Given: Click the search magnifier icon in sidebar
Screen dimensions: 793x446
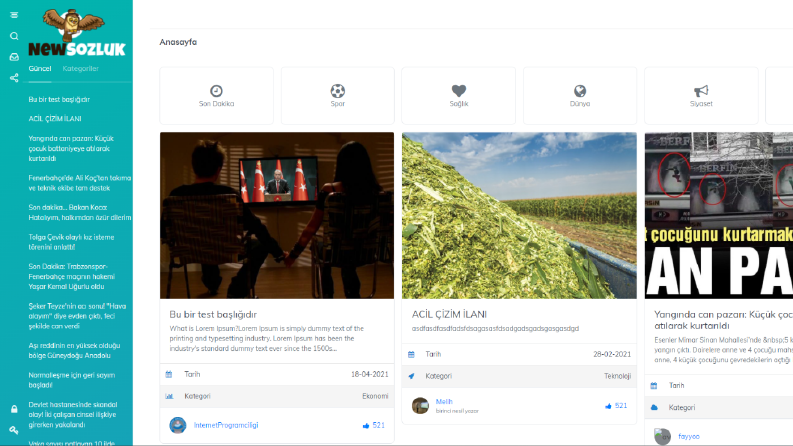Looking at the screenshot, I should [x=14, y=36].
